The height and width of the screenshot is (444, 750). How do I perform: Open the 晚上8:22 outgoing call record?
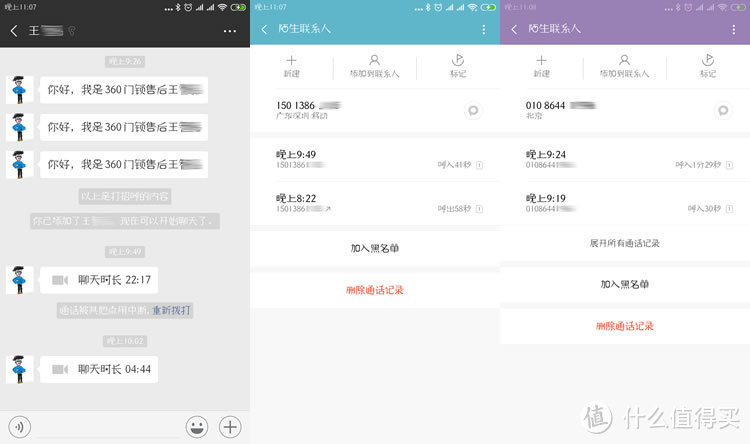point(375,203)
